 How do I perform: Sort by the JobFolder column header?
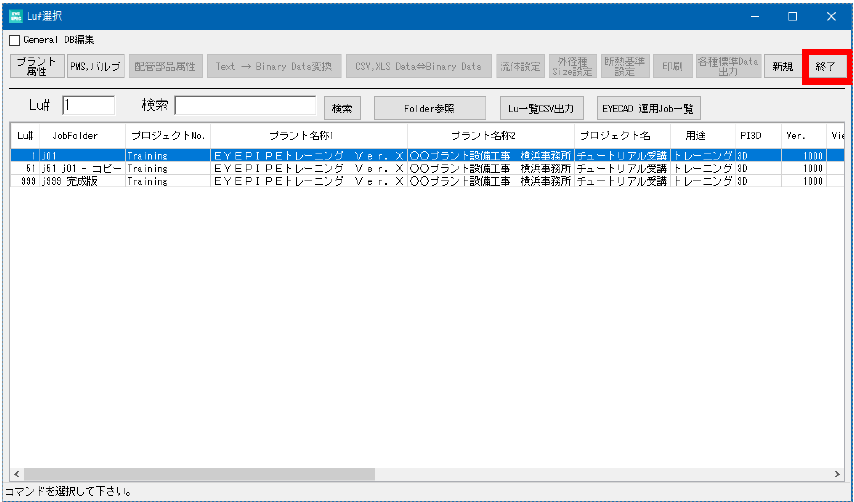coord(83,136)
